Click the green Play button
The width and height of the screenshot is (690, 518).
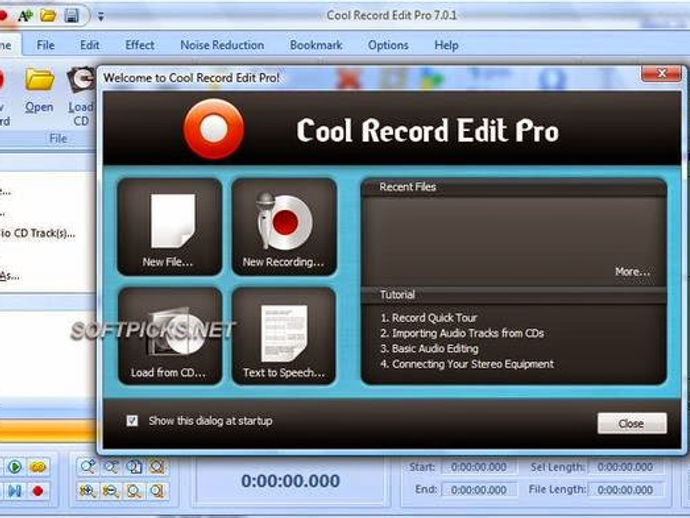(15, 466)
